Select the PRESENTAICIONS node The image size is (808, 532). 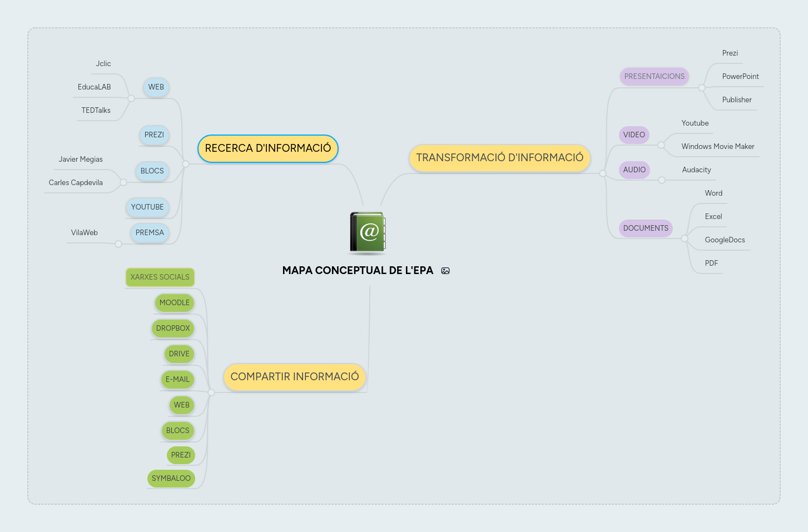(654, 76)
